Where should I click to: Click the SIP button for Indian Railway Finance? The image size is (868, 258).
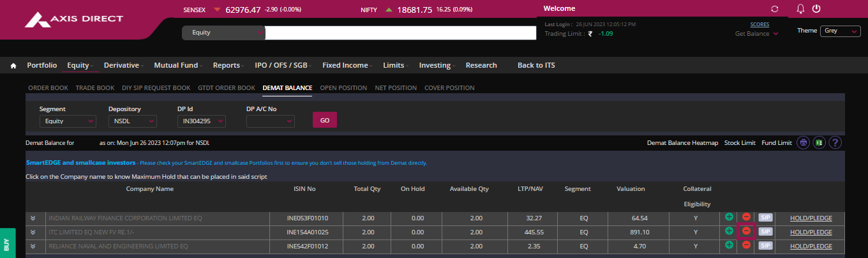click(x=765, y=218)
